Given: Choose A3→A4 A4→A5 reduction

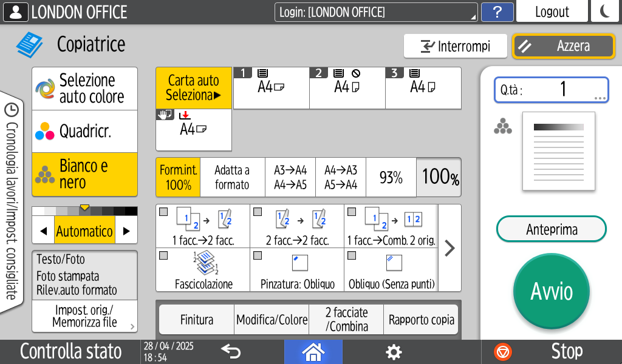Looking at the screenshot, I should pyautogui.click(x=290, y=177).
